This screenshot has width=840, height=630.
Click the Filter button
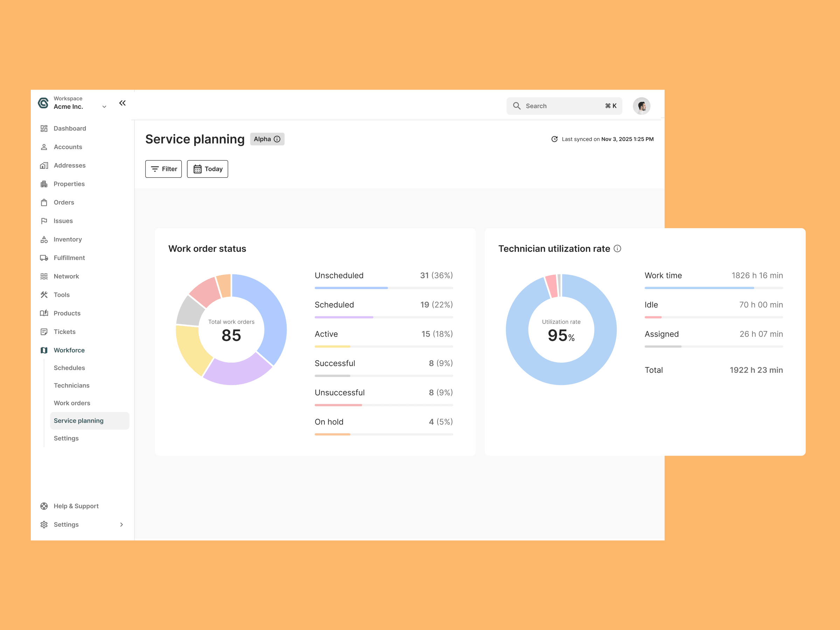click(163, 169)
